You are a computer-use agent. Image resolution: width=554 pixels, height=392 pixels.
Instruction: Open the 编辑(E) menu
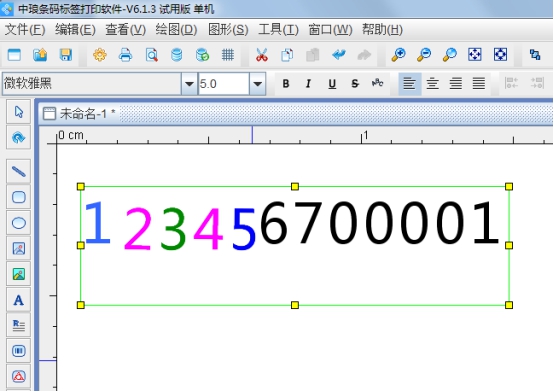tap(75, 30)
